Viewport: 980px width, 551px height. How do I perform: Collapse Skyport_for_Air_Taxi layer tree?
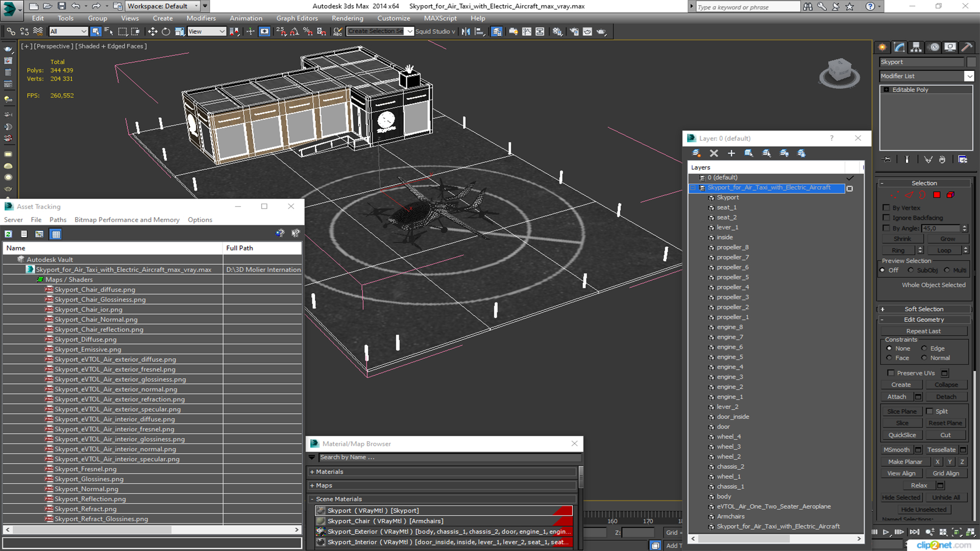click(x=693, y=188)
